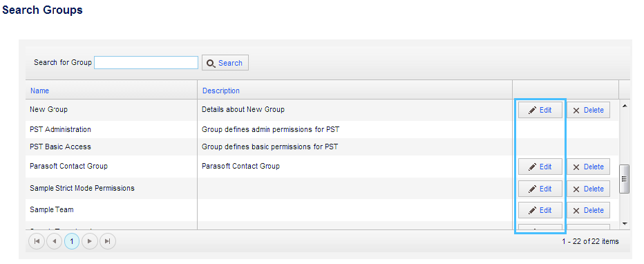Viewport: 644px width, 264px height.
Task: Edit the Parasoft Contact Group
Action: 540,167
